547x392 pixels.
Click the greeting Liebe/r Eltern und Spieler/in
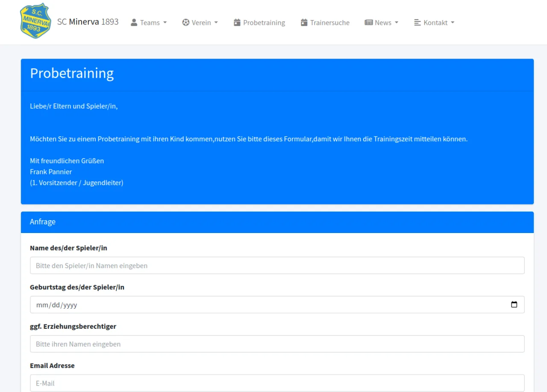tap(74, 106)
